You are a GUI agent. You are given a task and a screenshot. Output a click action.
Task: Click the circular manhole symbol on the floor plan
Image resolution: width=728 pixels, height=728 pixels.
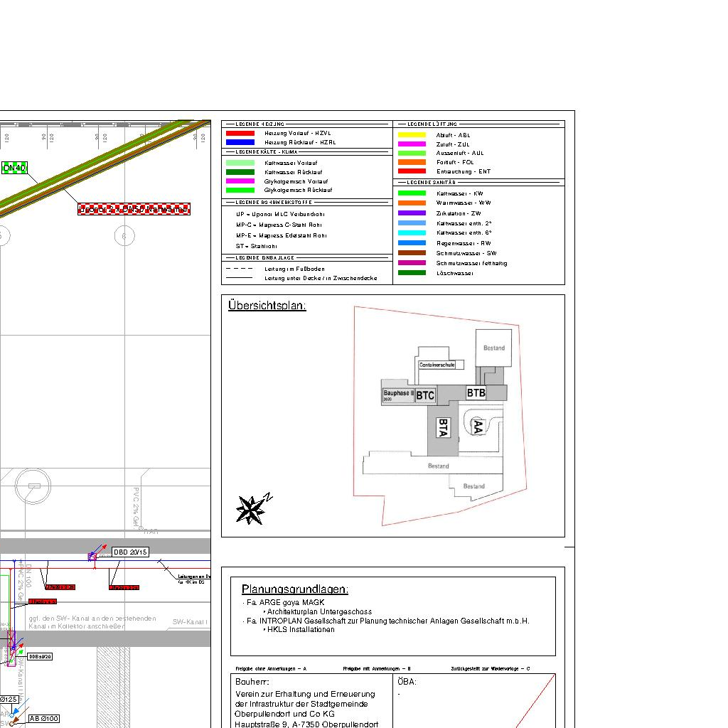click(x=33, y=486)
